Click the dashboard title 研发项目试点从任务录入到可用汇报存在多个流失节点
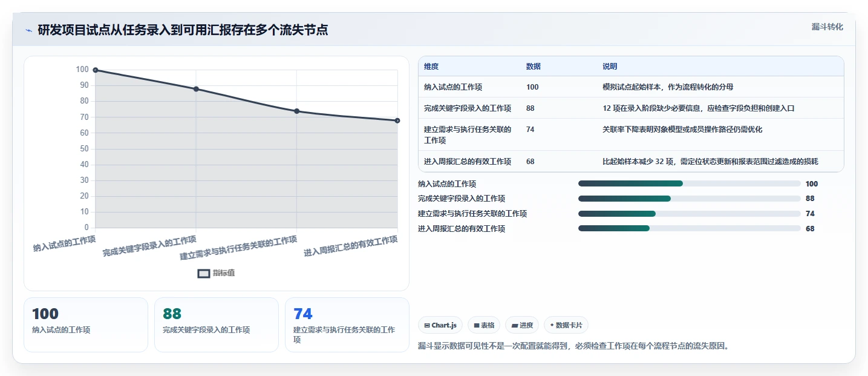Screen dimensions: 868x376 [183, 30]
